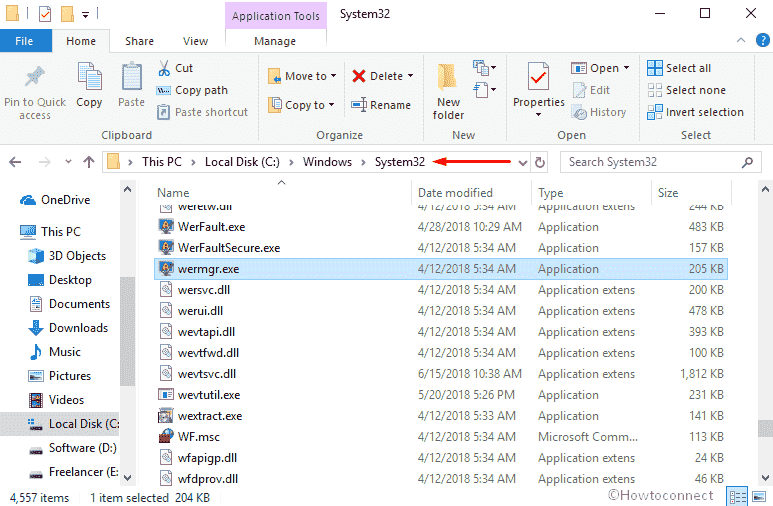Image resolution: width=773 pixels, height=506 pixels.
Task: Refresh the System32 folder view
Action: click(x=540, y=162)
